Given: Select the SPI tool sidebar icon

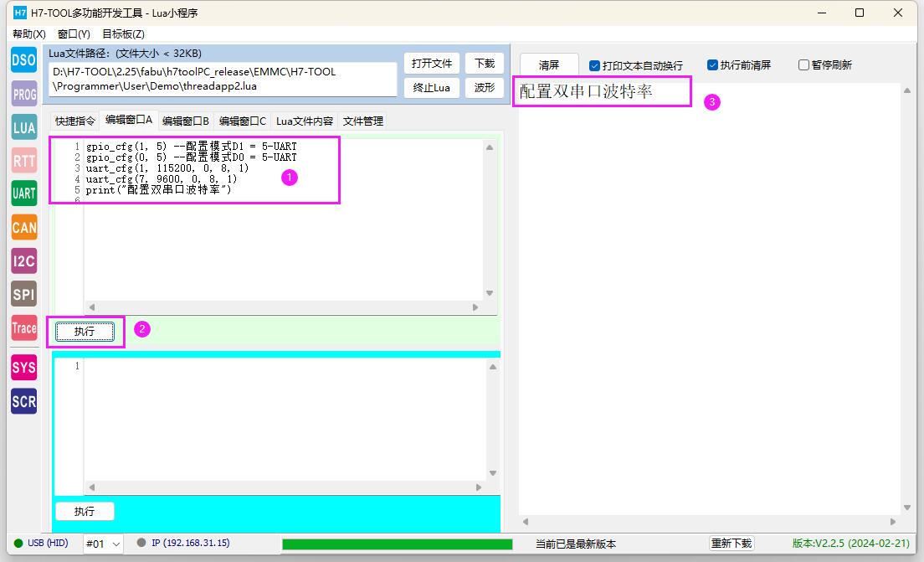Looking at the screenshot, I should 23,294.
